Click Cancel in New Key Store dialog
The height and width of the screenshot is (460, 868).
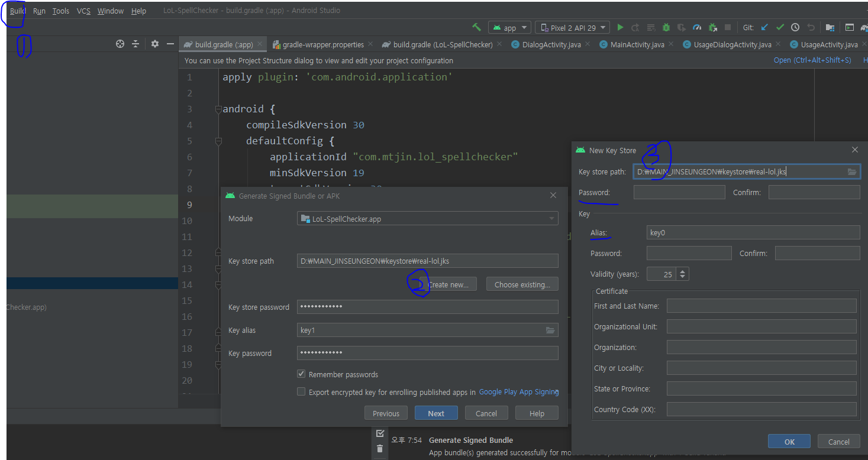click(838, 442)
